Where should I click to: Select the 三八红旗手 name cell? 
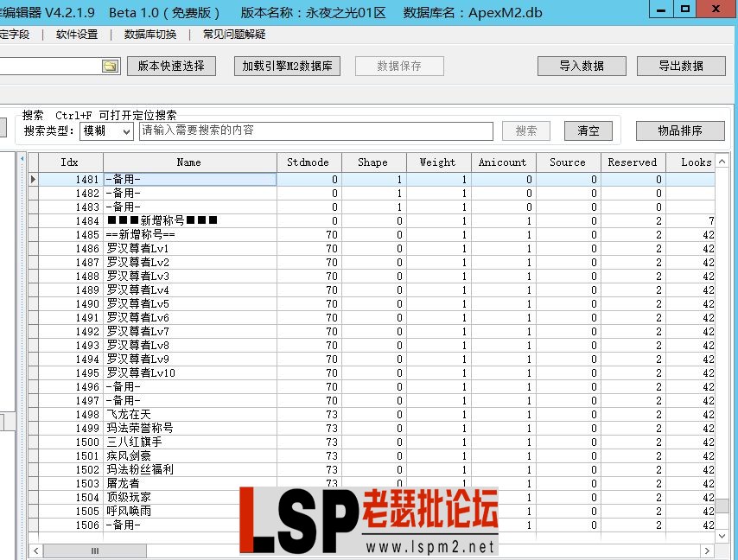coord(189,442)
